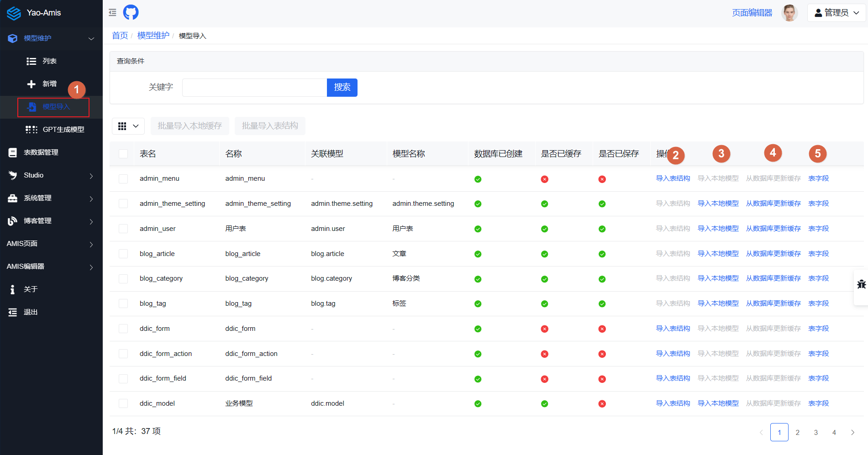
Task: Click the 搜索 search button
Action: [x=342, y=88]
